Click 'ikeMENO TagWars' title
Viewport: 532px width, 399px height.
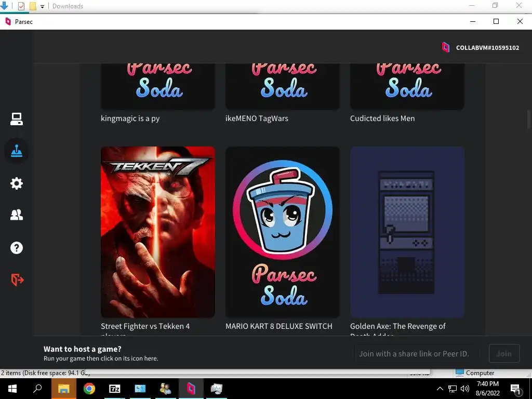257,118
